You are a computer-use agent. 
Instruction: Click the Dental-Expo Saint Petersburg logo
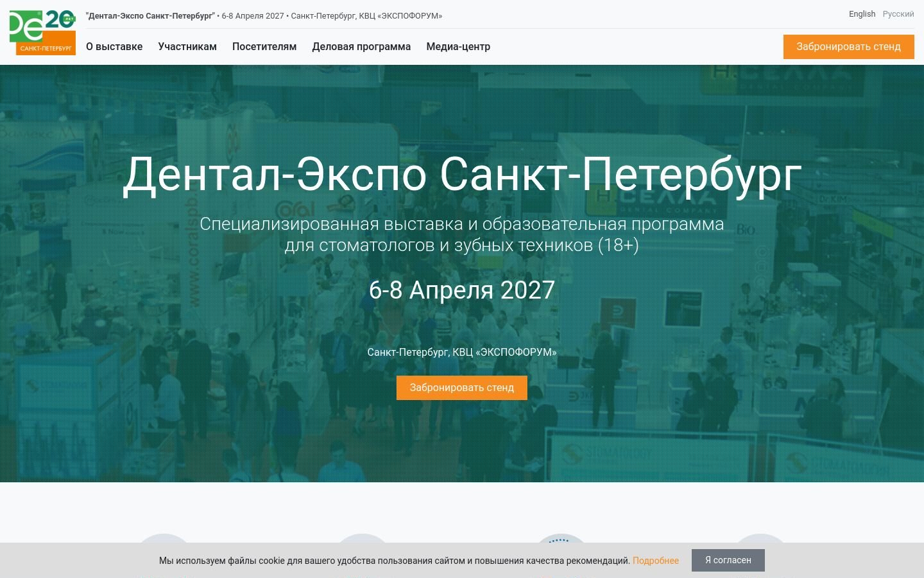(x=42, y=32)
